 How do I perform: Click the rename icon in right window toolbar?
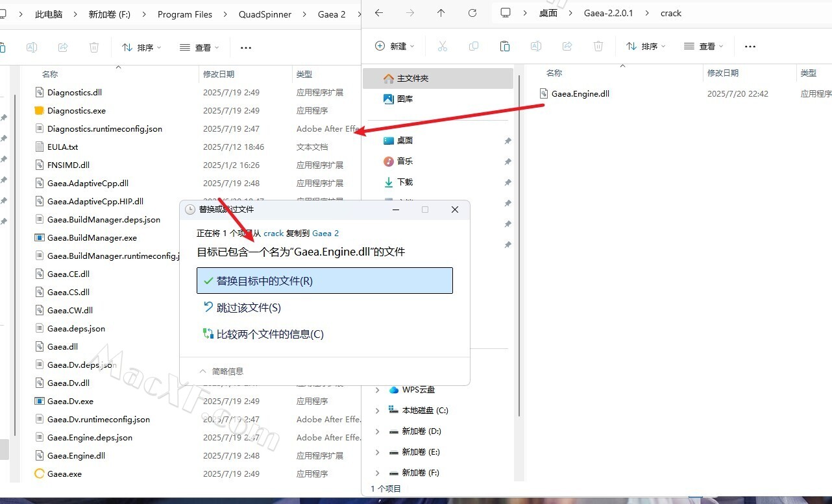[536, 46]
